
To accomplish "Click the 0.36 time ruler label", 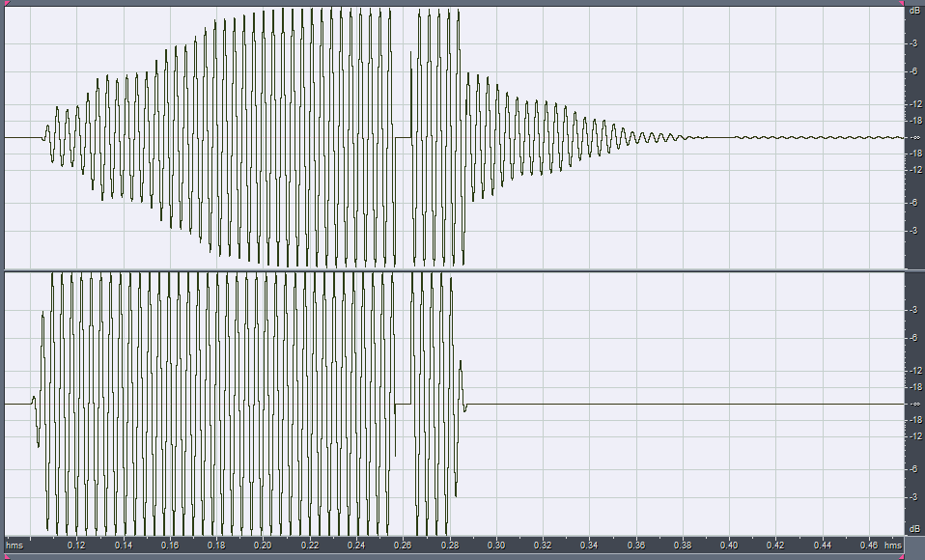I will click(636, 546).
